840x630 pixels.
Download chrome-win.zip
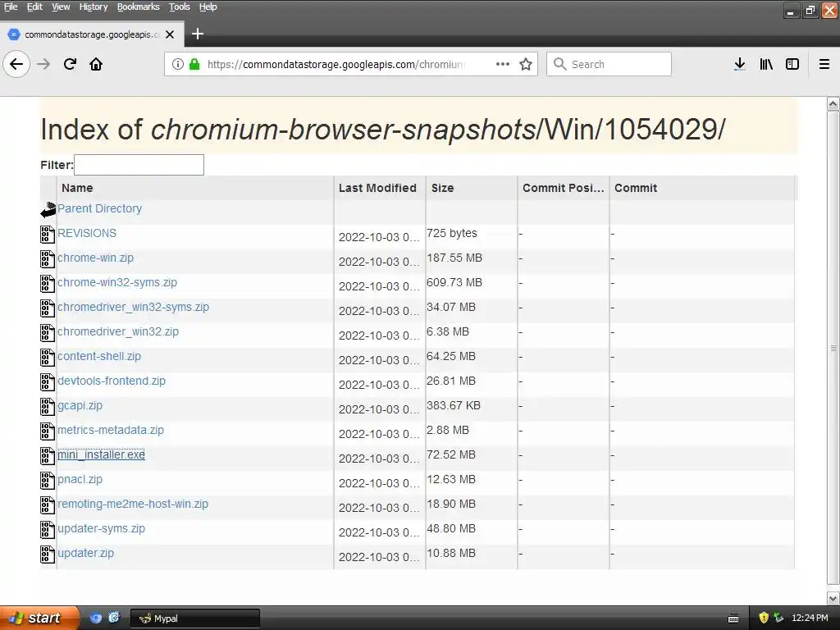(x=95, y=258)
